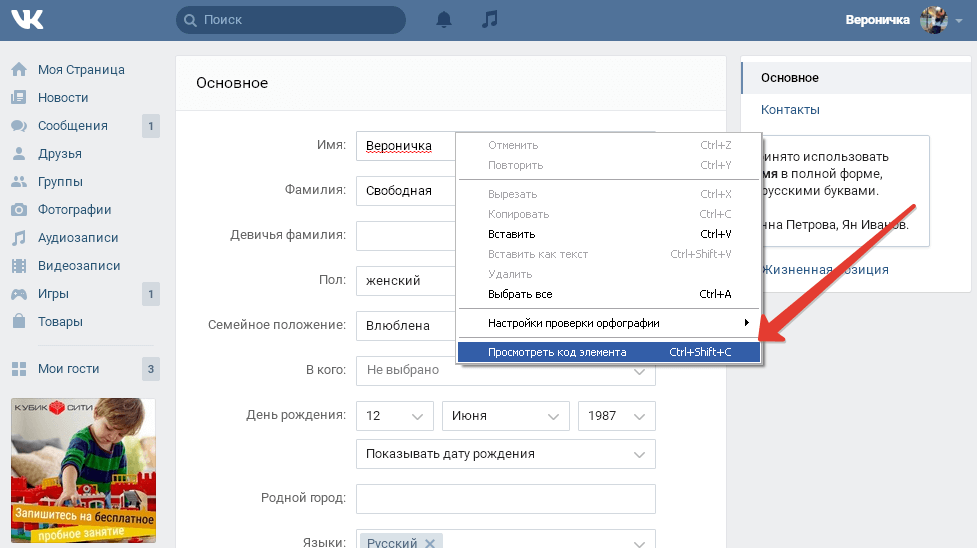Open the birthday month Июня dropdown
Viewport: 977px width, 548px height.
[506, 416]
